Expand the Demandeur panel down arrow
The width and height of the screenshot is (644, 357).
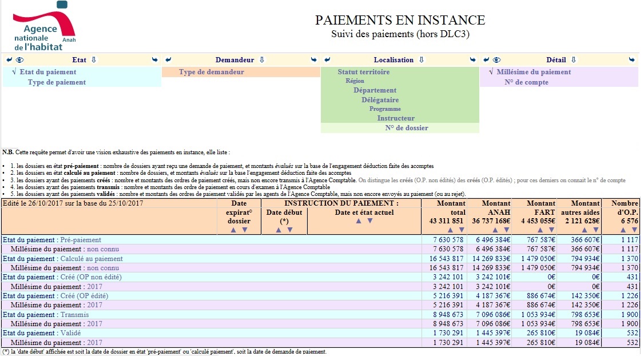(x=262, y=60)
